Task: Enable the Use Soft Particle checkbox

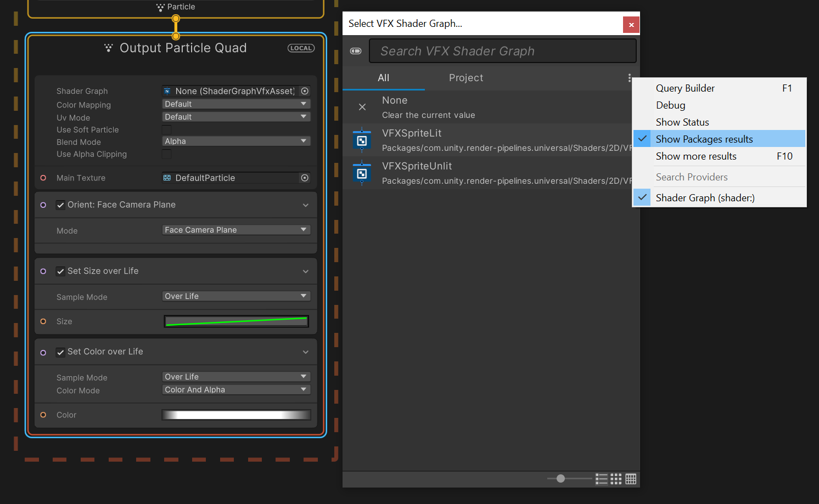Action: pos(167,130)
